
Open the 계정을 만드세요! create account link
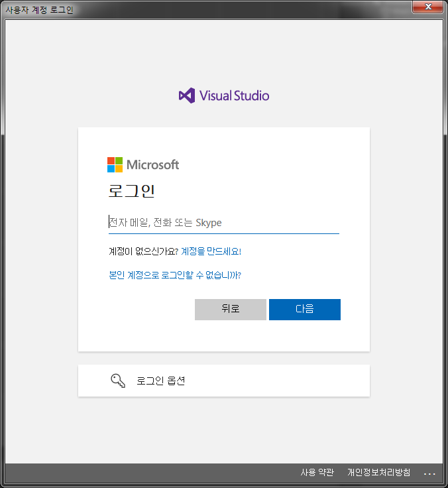(x=211, y=251)
